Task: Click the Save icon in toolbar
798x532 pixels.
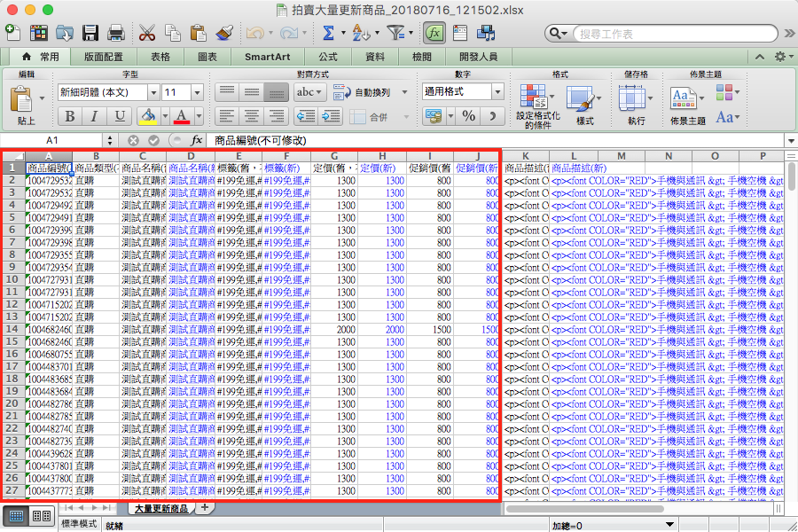Action: (90, 34)
